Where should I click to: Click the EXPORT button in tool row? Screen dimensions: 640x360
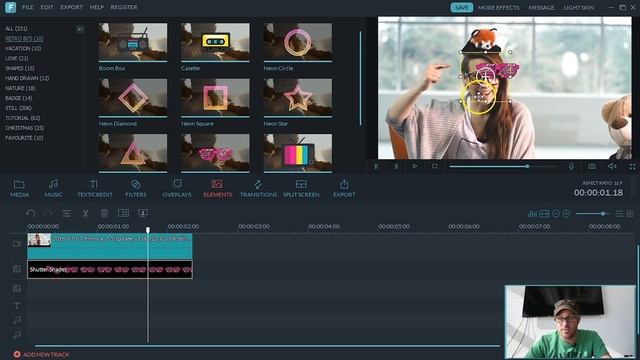[x=344, y=189]
